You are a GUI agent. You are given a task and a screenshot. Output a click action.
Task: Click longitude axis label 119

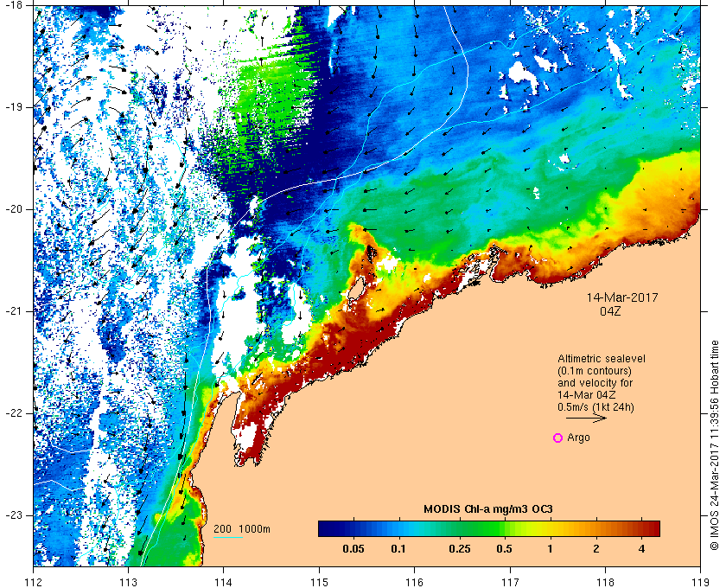(x=700, y=581)
